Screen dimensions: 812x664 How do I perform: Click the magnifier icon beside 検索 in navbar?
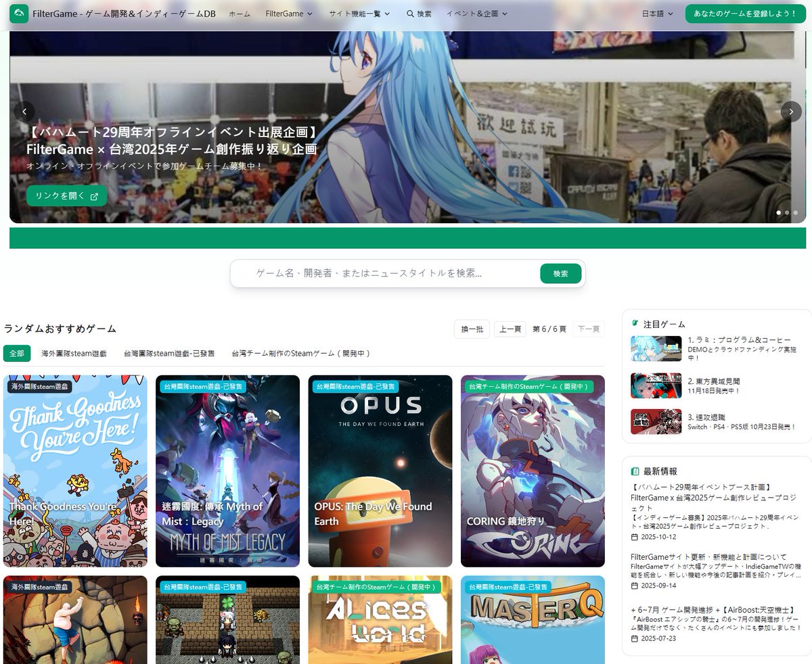[410, 14]
